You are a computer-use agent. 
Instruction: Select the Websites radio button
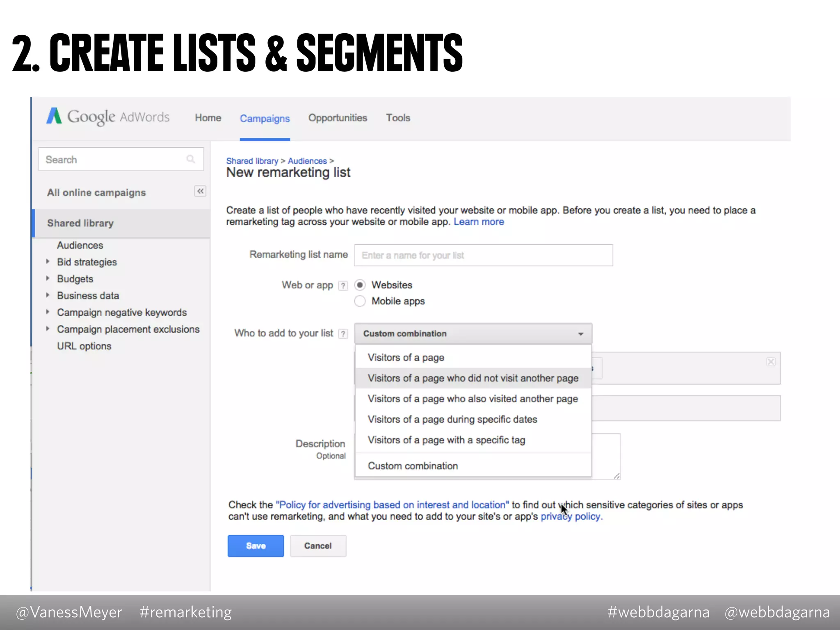pyautogui.click(x=360, y=285)
